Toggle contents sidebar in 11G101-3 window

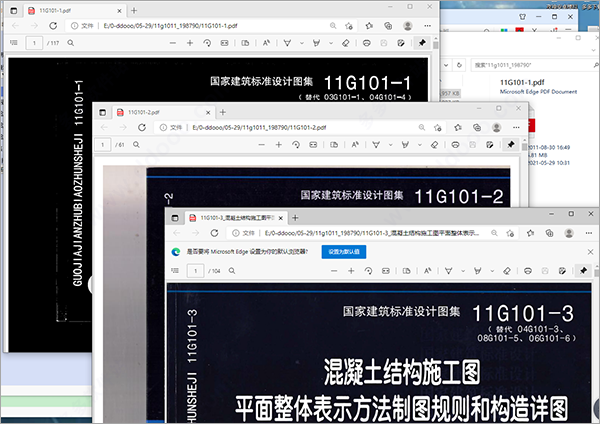pyautogui.click(x=175, y=271)
